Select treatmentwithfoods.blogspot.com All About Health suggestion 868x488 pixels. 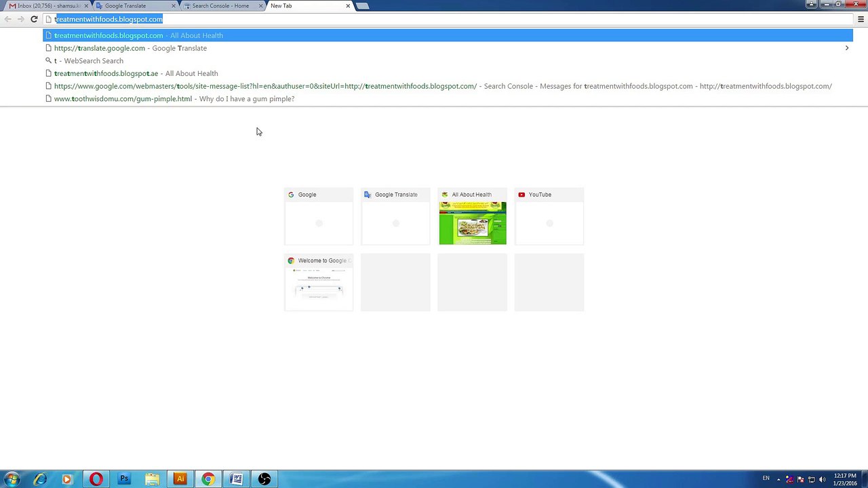pyautogui.click(x=448, y=35)
